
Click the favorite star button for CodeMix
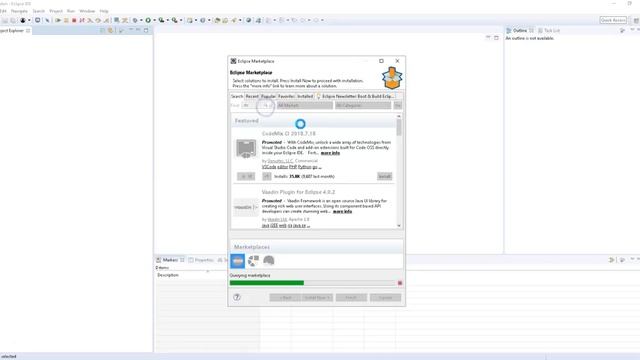(x=246, y=176)
